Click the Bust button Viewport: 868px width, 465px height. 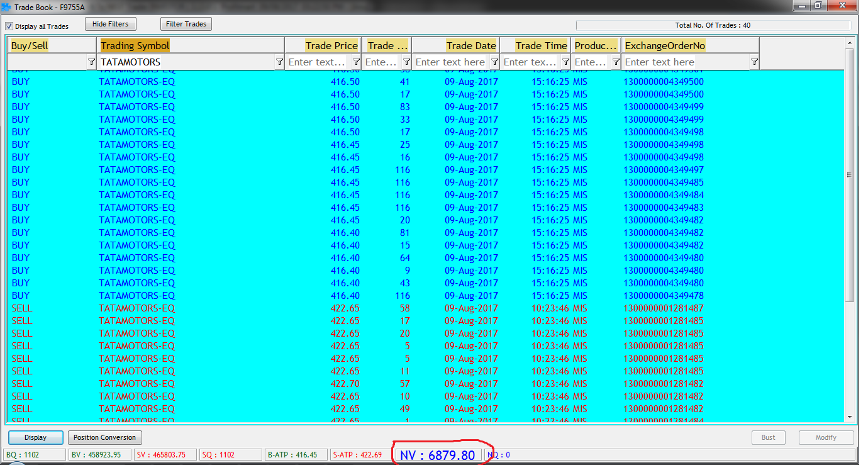point(769,437)
